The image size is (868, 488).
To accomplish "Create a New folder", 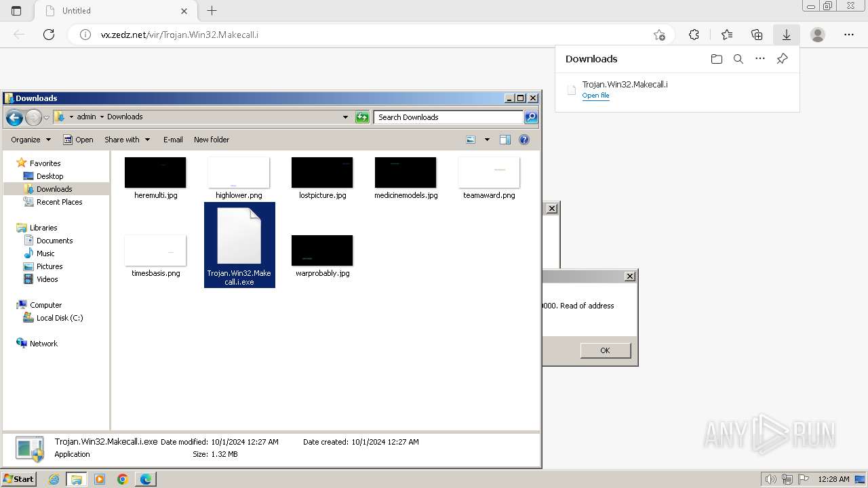I will point(212,140).
